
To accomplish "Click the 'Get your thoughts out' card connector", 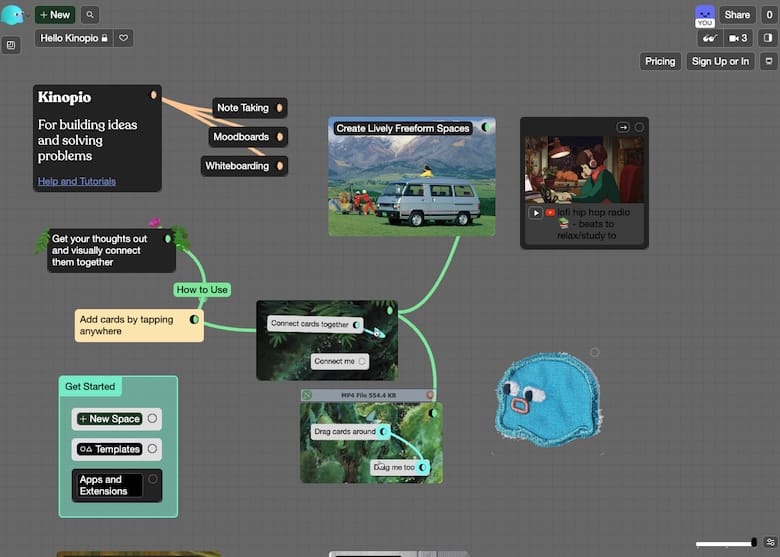I will pyautogui.click(x=168, y=239).
